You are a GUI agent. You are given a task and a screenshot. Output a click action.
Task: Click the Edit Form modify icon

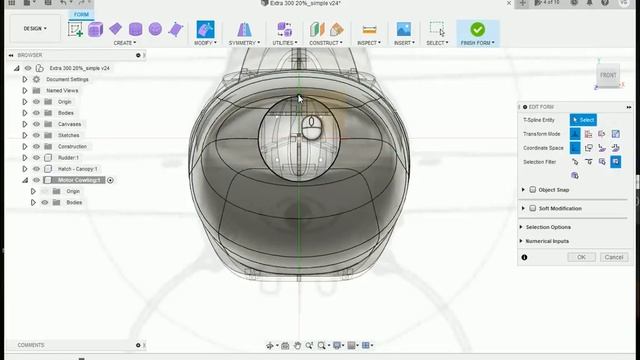pos(205,29)
